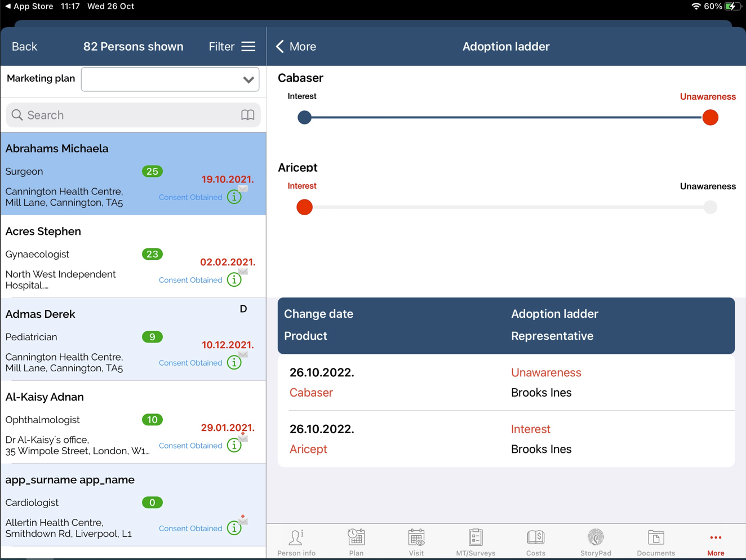Screen dimensions: 746x560
Task: Open the Costs tab icon
Action: (535, 538)
